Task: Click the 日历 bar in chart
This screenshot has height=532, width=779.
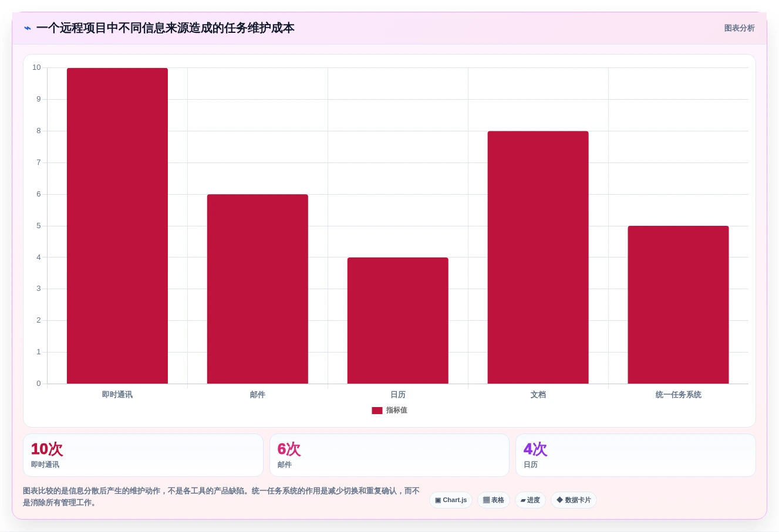Action: 398,320
